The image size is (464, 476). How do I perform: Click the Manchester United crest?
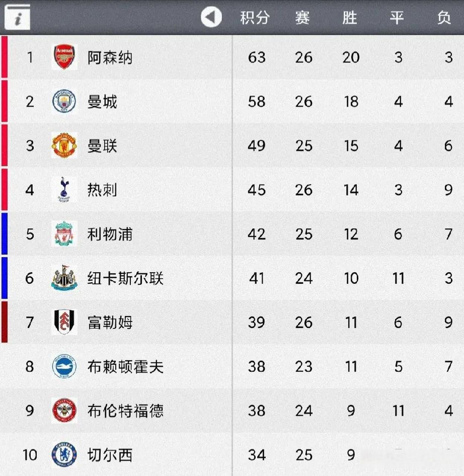pyautogui.click(x=64, y=145)
